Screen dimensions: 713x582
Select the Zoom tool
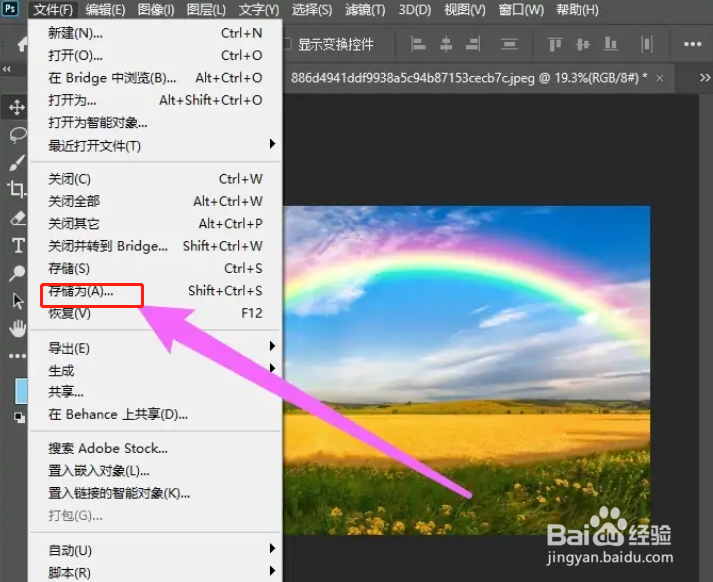pyautogui.click(x=17, y=273)
